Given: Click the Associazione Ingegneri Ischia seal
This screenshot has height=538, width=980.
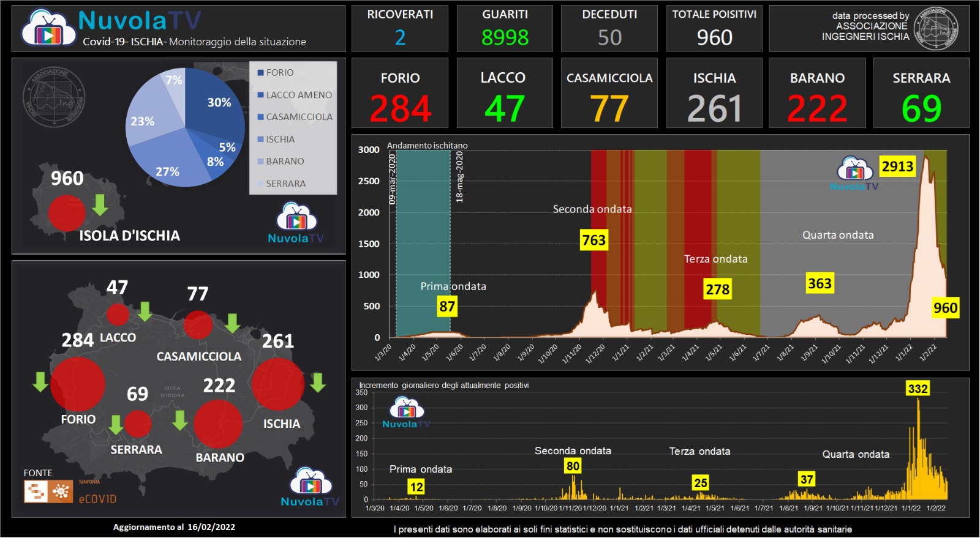Looking at the screenshot, I should pyautogui.click(x=935, y=29).
